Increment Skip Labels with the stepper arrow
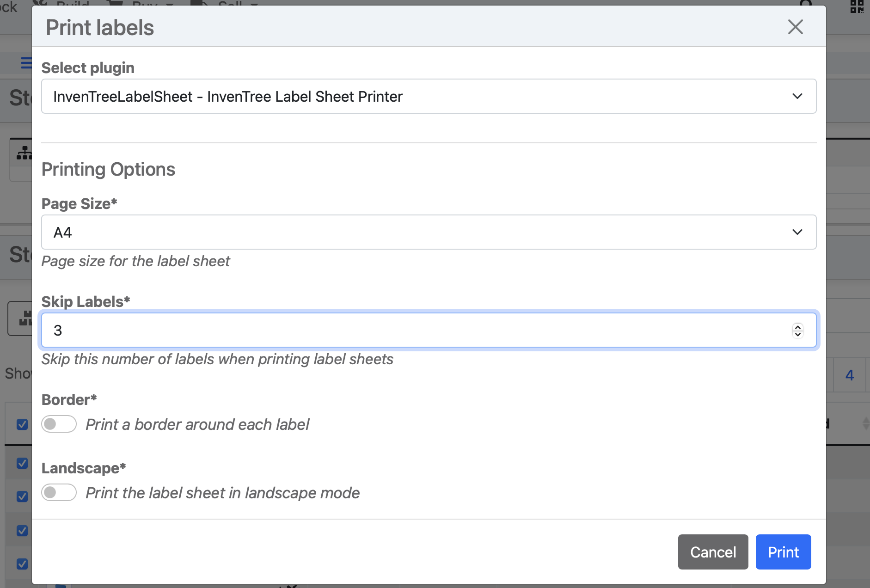The height and width of the screenshot is (588, 870). (797, 327)
